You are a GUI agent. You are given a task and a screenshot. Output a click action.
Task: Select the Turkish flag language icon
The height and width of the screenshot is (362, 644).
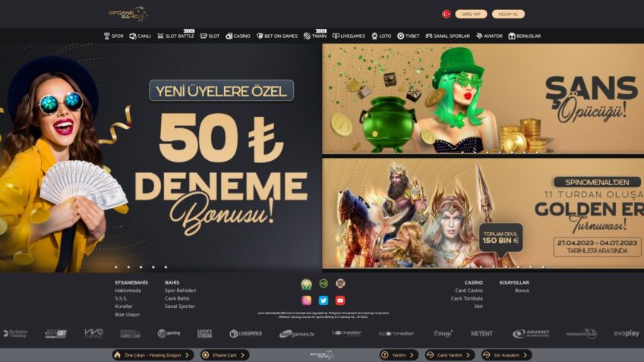[446, 14]
